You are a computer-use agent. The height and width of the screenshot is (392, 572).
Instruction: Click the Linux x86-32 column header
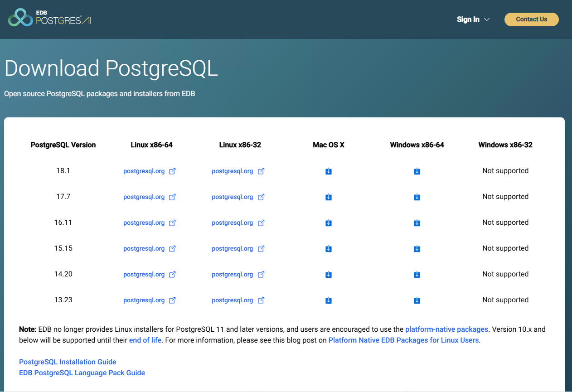coord(240,145)
